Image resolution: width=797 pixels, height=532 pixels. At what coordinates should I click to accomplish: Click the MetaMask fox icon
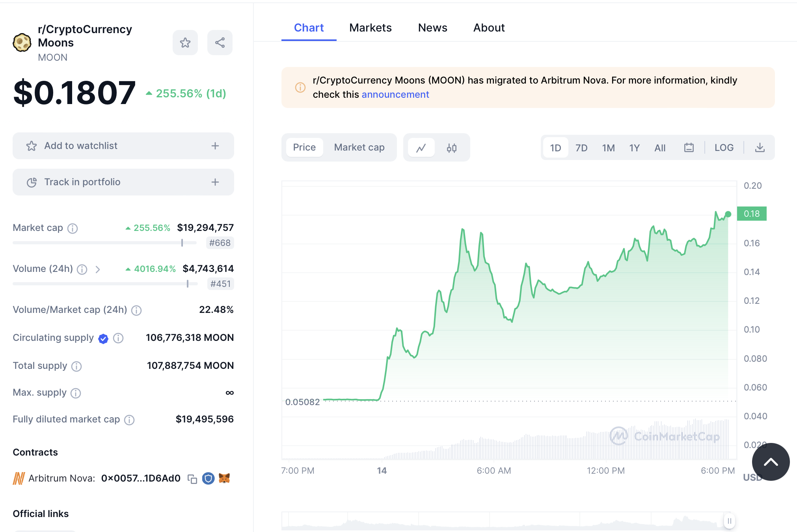[224, 478]
